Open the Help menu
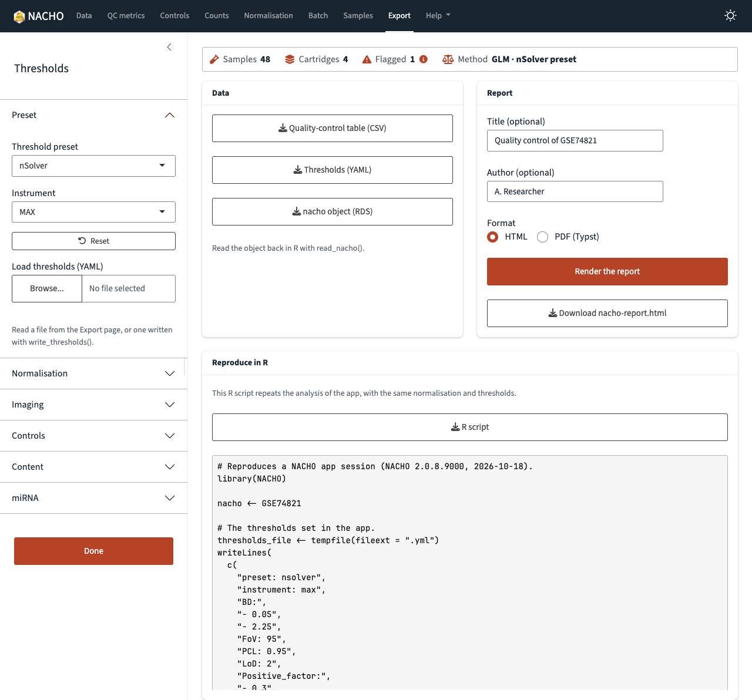 (438, 16)
